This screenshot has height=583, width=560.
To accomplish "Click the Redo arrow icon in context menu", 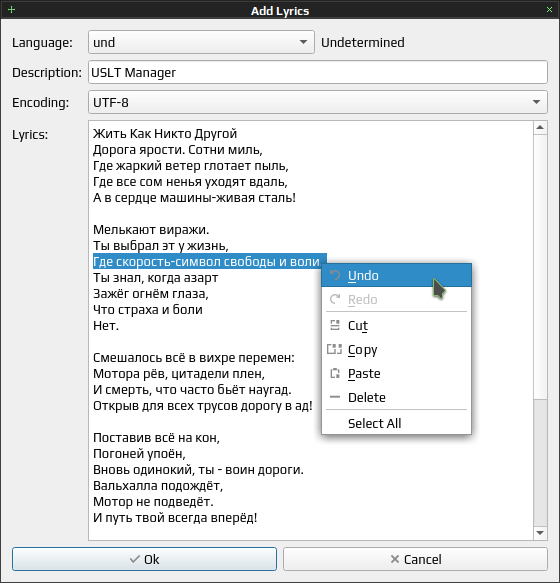I will pos(335,299).
